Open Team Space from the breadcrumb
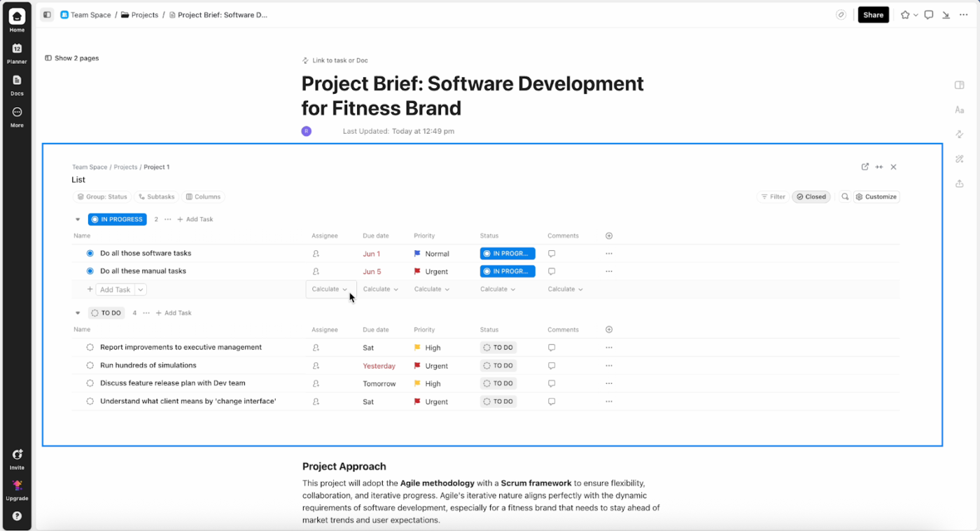Screen dimensions: 980x531 tap(90, 14)
